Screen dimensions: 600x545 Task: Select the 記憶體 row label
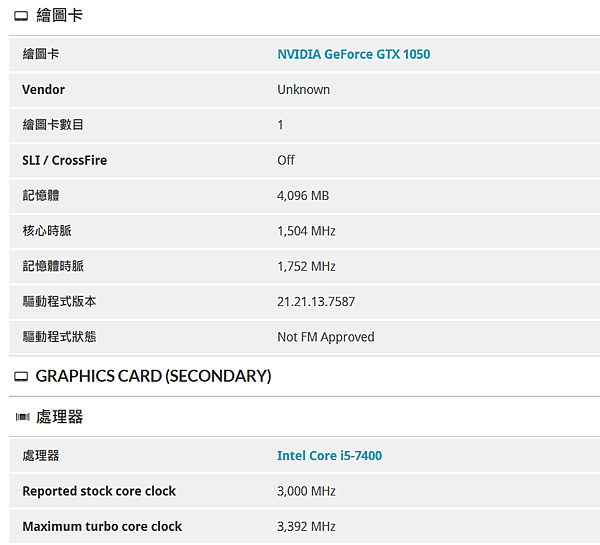(41, 196)
